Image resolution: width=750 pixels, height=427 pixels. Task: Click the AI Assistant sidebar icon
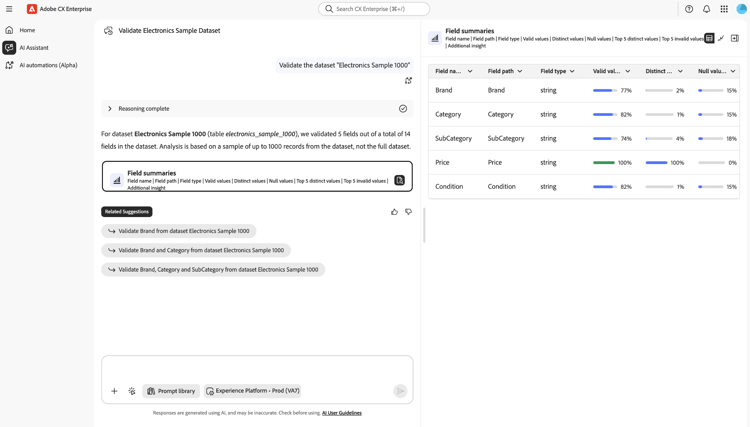[9, 47]
